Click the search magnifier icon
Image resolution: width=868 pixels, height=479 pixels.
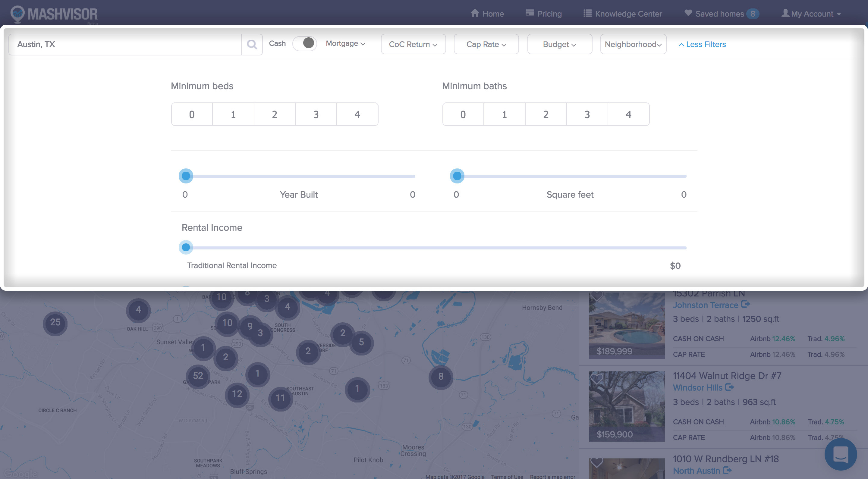coord(252,44)
